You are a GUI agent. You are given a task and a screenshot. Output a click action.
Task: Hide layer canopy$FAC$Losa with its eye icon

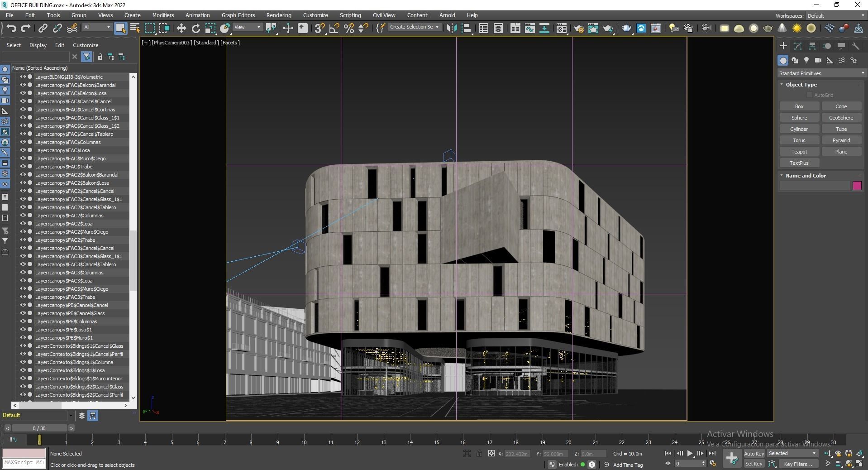tap(23, 150)
